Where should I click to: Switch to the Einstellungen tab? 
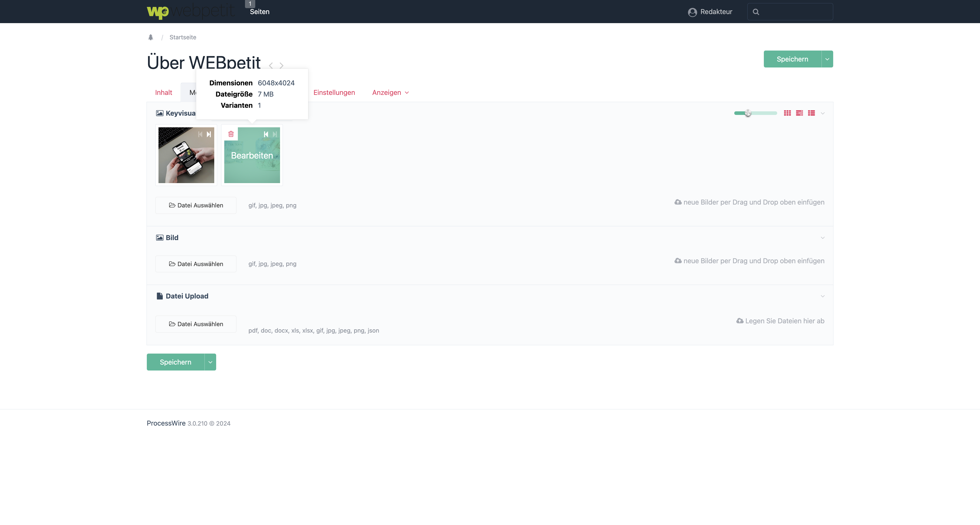click(x=334, y=93)
